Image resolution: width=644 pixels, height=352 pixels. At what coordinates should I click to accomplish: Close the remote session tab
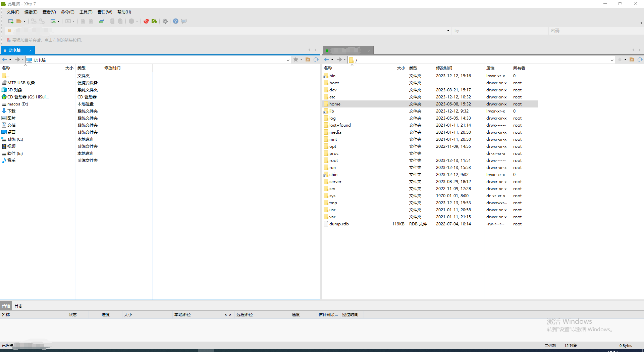(369, 50)
